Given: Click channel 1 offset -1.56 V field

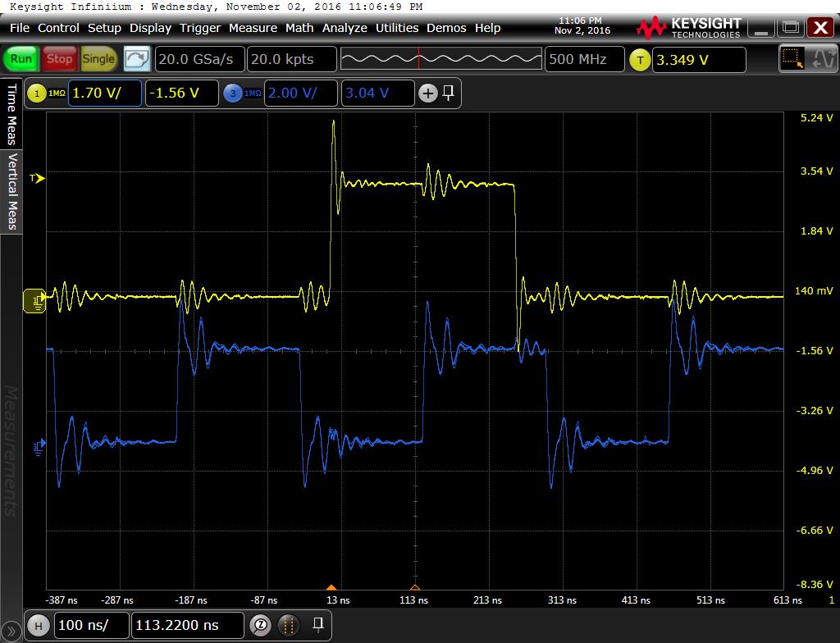Looking at the screenshot, I should pos(182,93).
